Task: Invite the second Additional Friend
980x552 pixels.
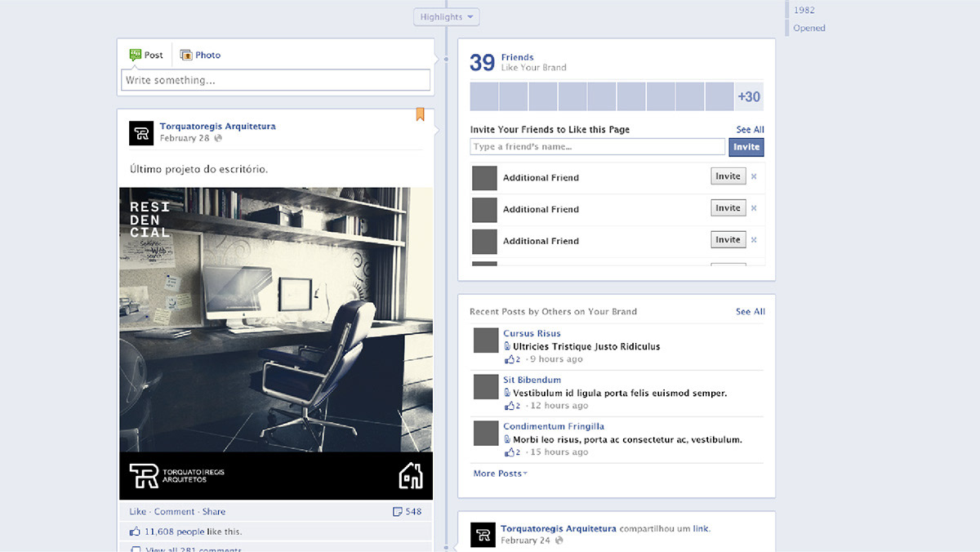Action: 728,208
